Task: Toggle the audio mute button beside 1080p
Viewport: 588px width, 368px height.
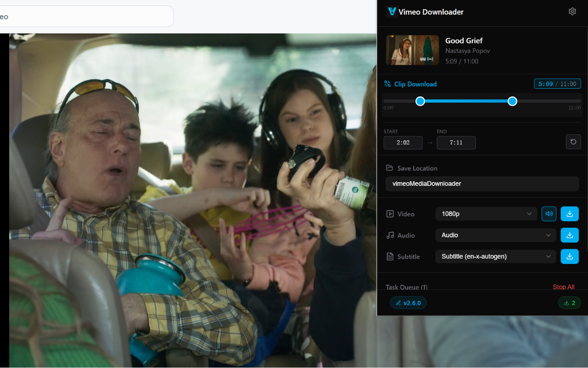Action: pyautogui.click(x=549, y=213)
